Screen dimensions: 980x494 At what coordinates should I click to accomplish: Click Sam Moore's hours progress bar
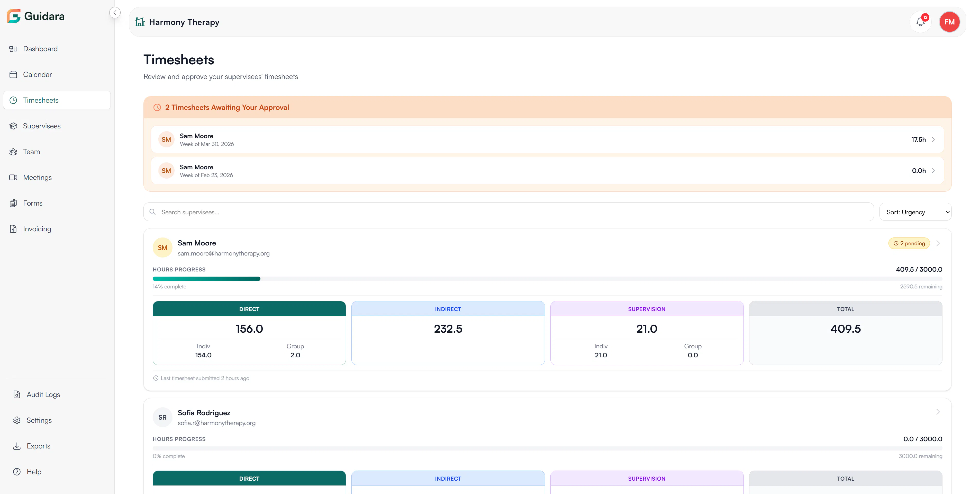[547, 279]
